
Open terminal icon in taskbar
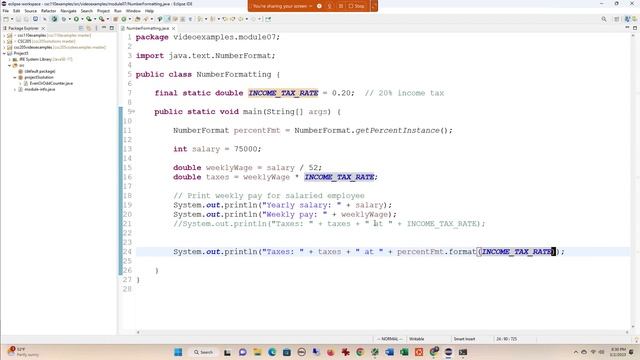pyautogui.click(x=463, y=352)
